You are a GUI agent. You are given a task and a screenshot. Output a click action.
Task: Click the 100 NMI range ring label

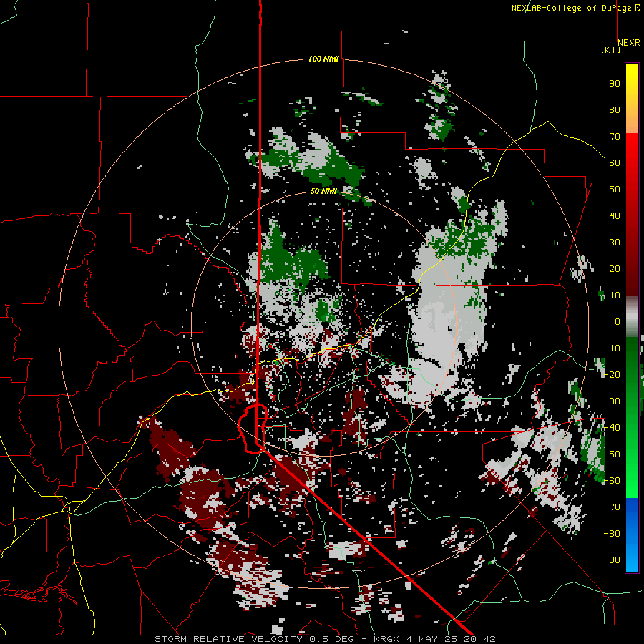pos(323,59)
